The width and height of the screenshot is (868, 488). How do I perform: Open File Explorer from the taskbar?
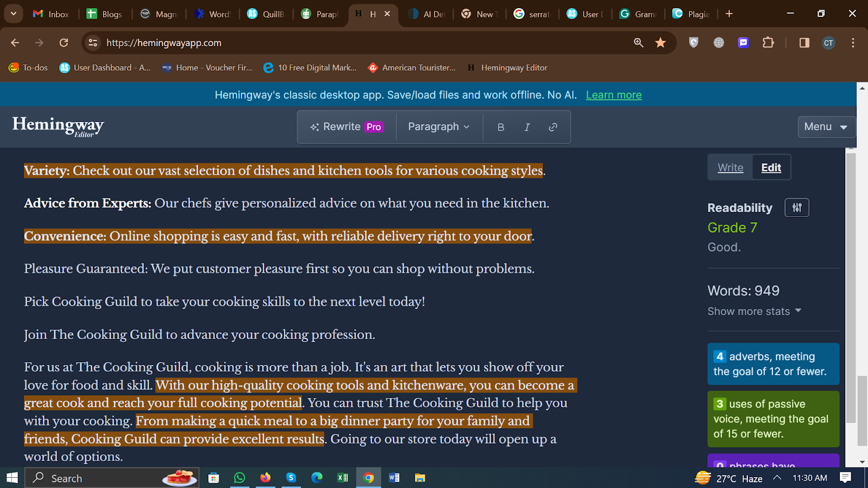(420, 478)
